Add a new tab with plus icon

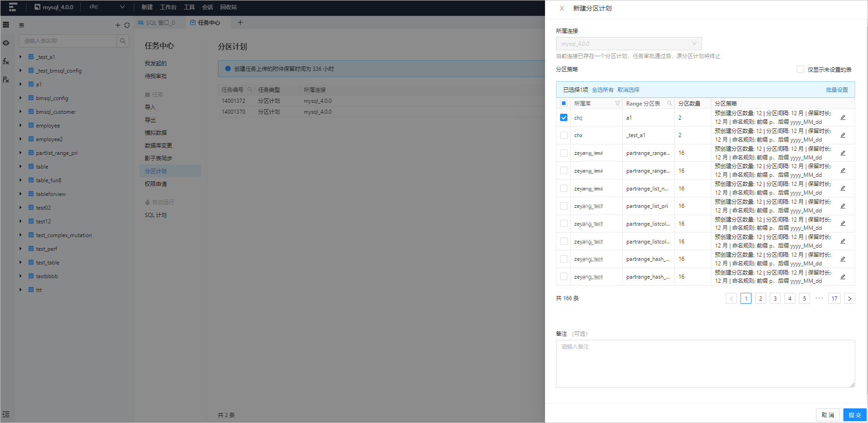240,22
